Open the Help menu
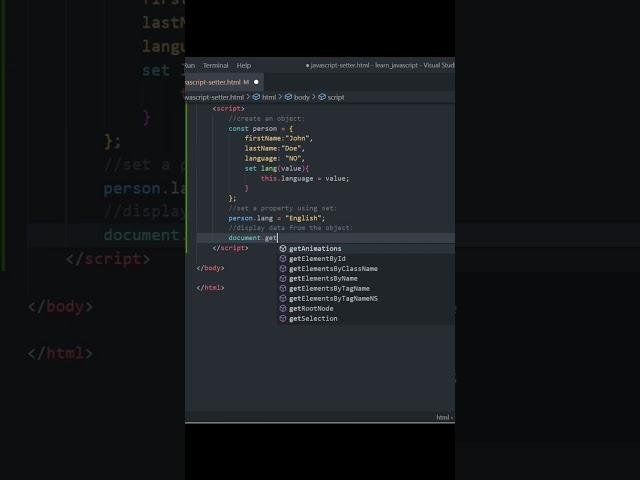640x480 pixels. 244,65
